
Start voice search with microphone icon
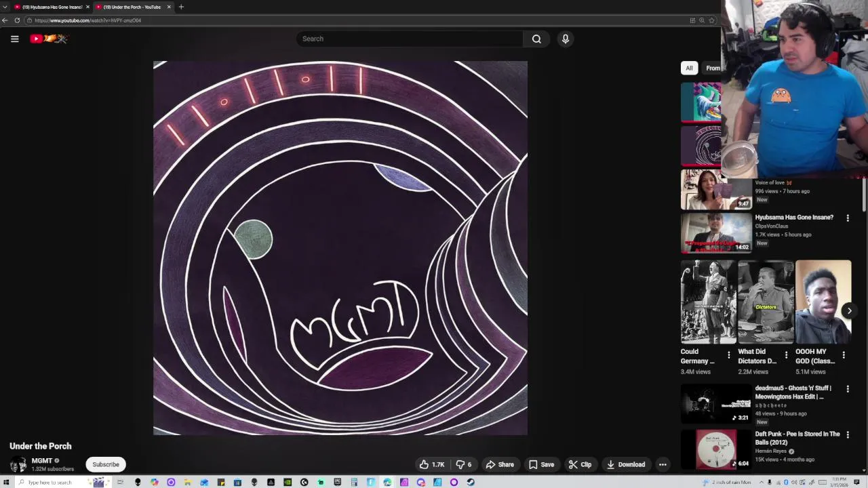point(565,39)
